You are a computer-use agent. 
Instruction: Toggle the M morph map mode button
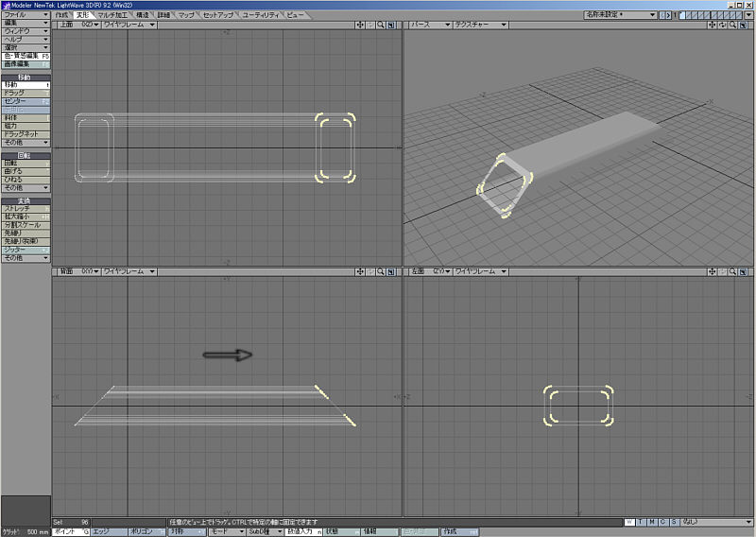[651, 522]
